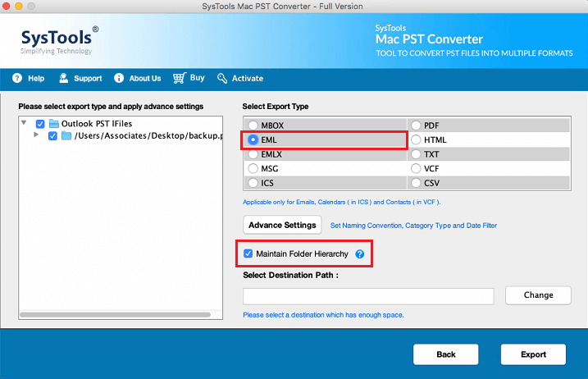Click the Support person icon
The image size is (588, 379).
coord(64,78)
